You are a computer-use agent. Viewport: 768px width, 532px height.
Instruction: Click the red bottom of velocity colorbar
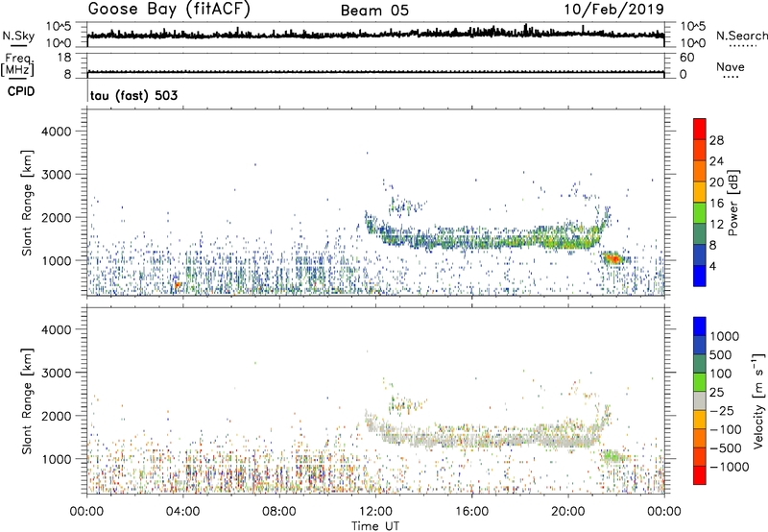point(700,475)
